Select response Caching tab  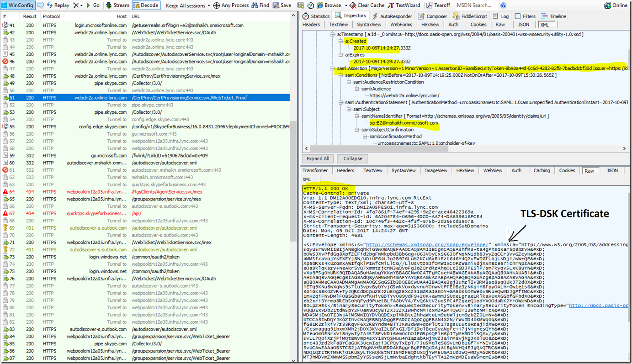(542, 170)
